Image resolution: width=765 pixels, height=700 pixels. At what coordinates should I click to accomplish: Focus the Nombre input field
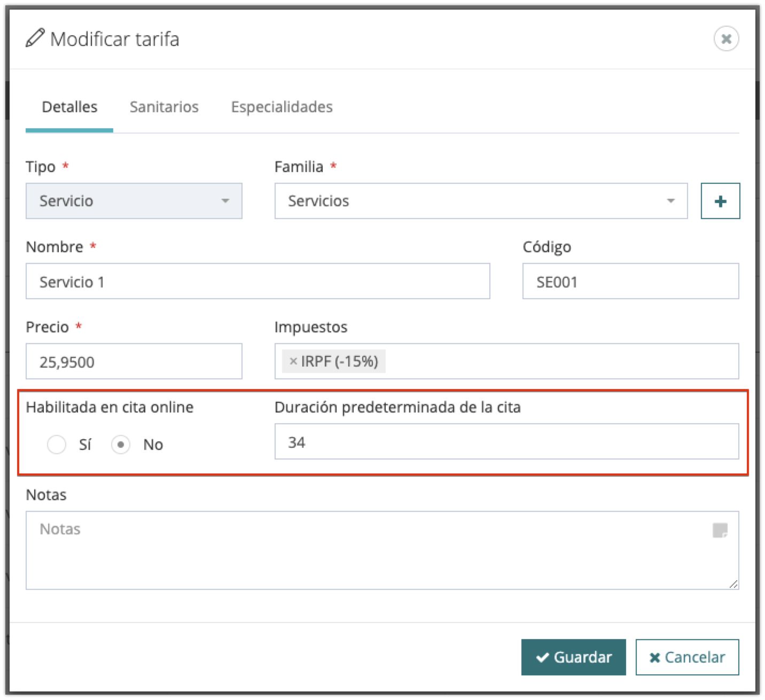(257, 282)
